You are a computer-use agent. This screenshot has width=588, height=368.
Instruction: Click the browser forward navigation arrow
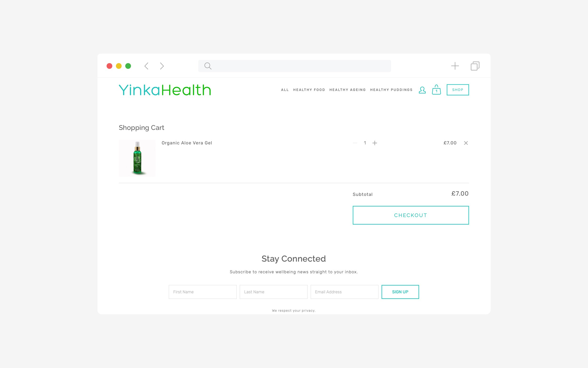[x=162, y=66]
